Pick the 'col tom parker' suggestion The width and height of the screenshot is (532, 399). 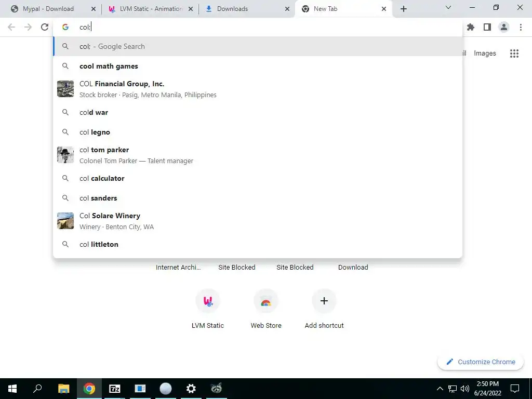258,155
